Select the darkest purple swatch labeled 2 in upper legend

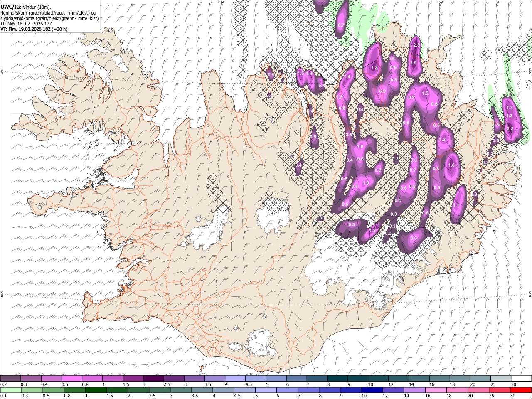pos(153,379)
